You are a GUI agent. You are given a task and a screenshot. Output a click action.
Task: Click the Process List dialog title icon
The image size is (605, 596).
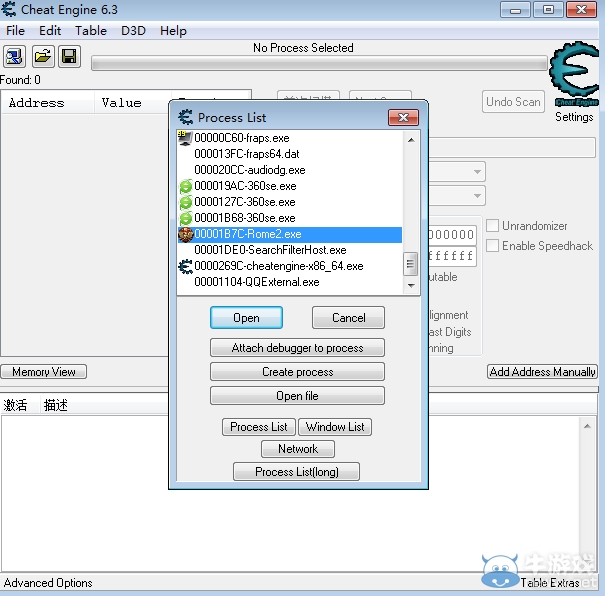coord(186,117)
